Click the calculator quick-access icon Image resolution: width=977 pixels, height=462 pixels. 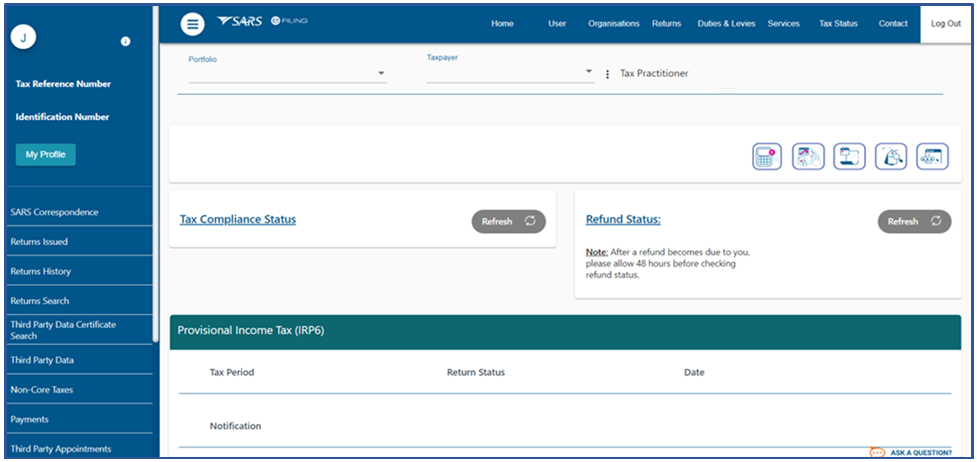point(767,157)
